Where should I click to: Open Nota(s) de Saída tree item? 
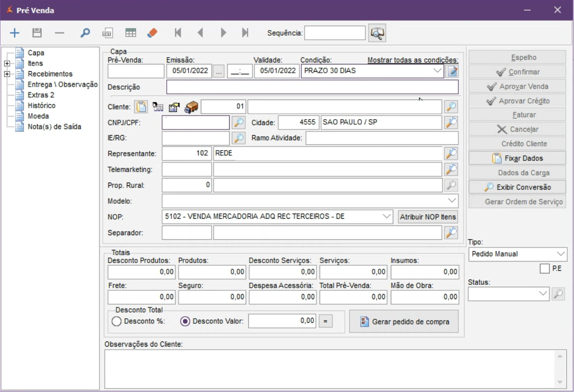[x=54, y=127]
